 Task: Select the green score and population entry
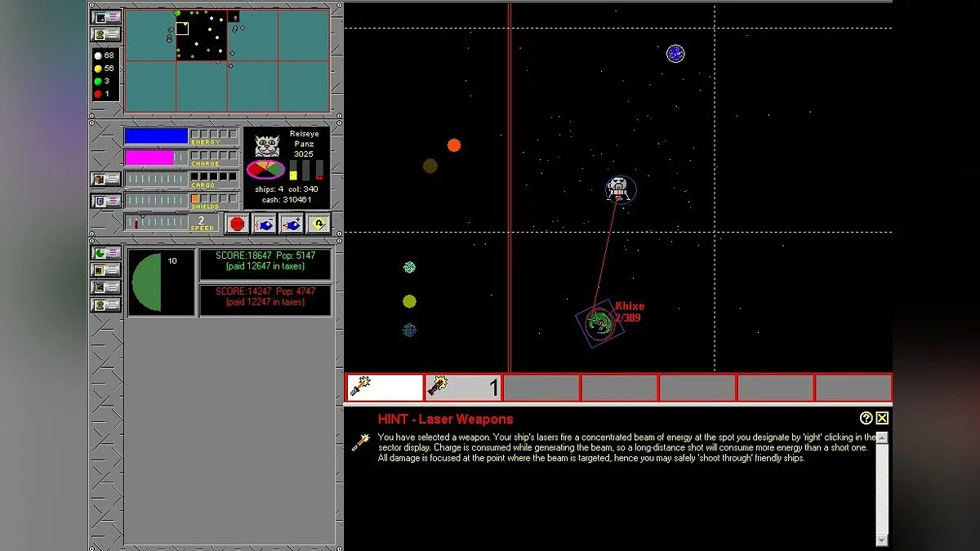tap(265, 264)
